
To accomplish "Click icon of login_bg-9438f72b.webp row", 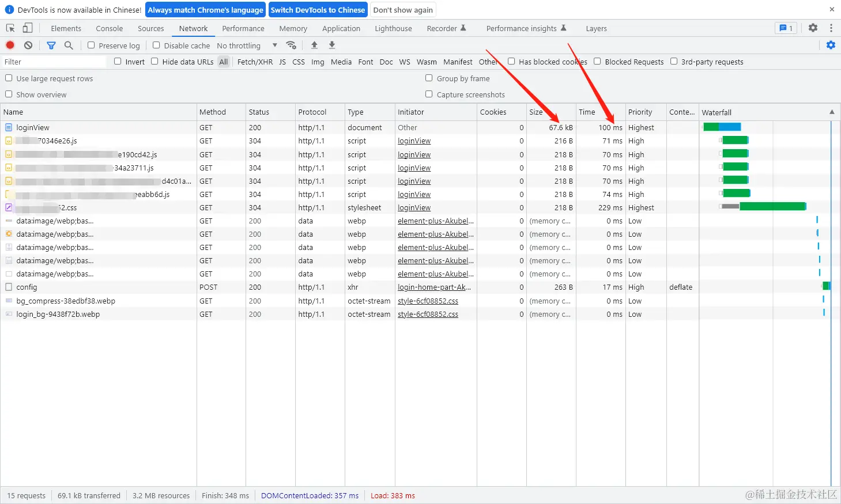I will pyautogui.click(x=9, y=314).
